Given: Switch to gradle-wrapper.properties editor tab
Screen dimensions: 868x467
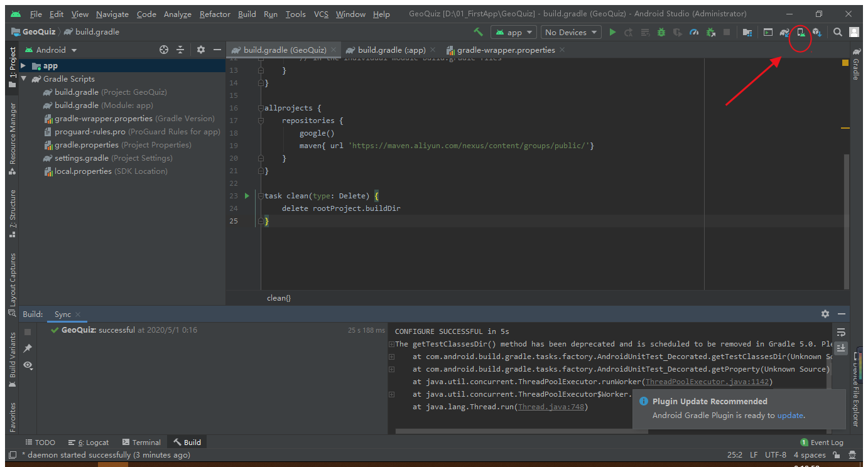Looking at the screenshot, I should tap(506, 50).
